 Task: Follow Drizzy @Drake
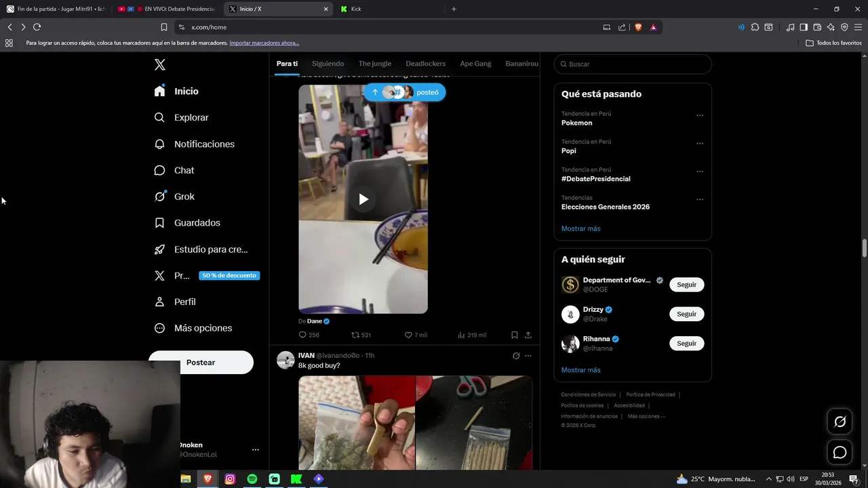[x=686, y=314]
